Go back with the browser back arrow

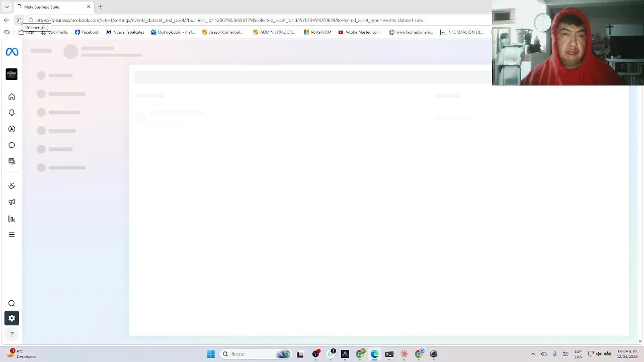[x=7, y=20]
